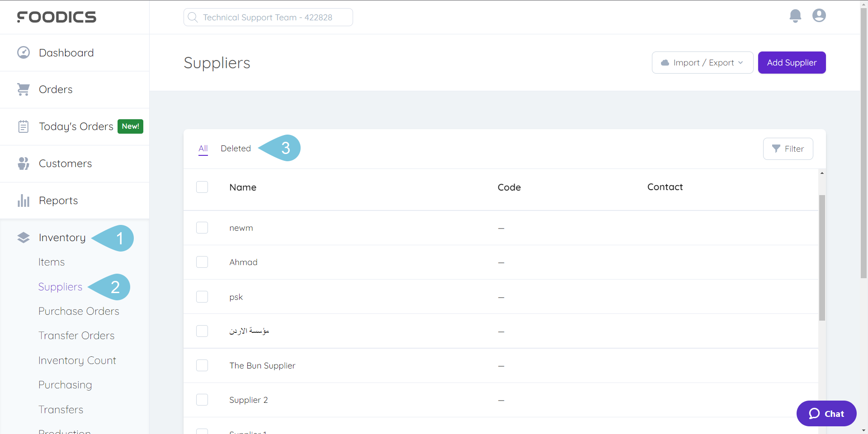Select the checkbox for The Bun Supplier
Screen dimensions: 868x434
pos(202,365)
